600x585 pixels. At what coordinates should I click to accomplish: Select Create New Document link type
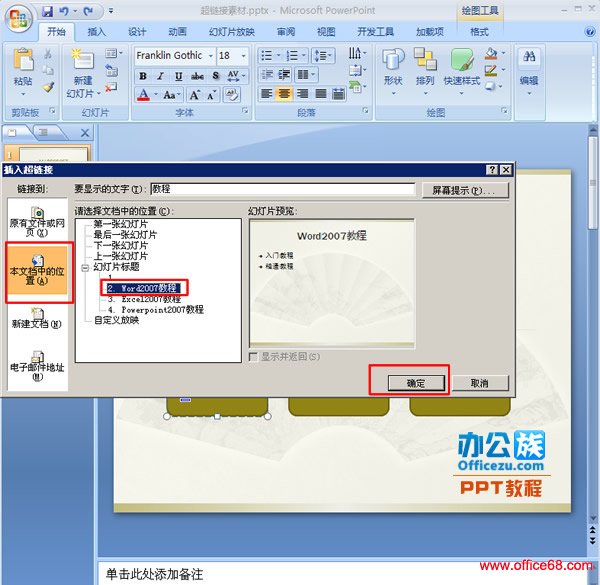tap(37, 318)
